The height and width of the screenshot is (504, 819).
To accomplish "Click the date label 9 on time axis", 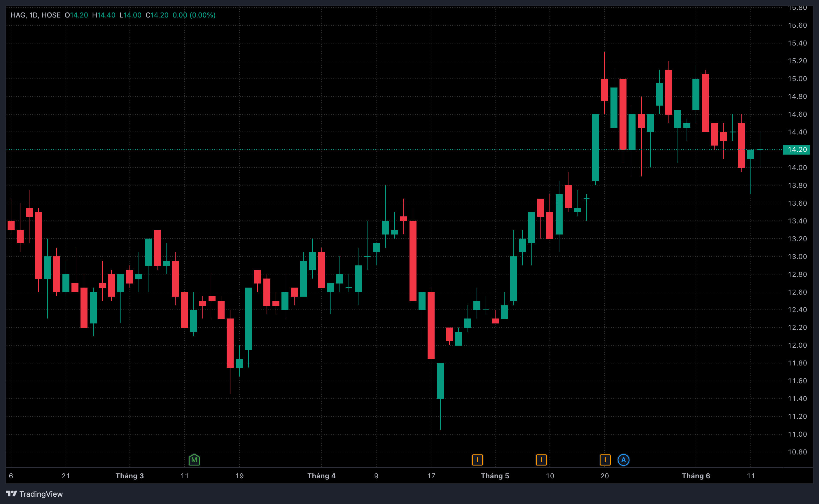I will [376, 476].
